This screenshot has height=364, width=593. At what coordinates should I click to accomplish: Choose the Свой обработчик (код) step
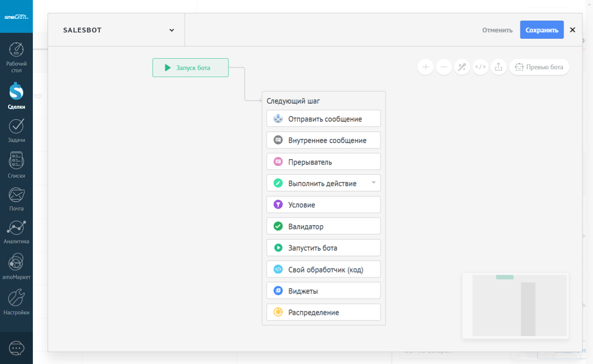[323, 269]
